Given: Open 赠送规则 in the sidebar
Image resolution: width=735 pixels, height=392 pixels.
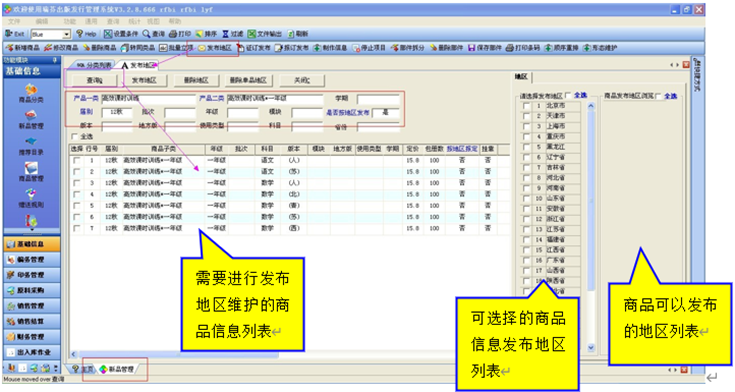Looking at the screenshot, I should (x=31, y=198).
